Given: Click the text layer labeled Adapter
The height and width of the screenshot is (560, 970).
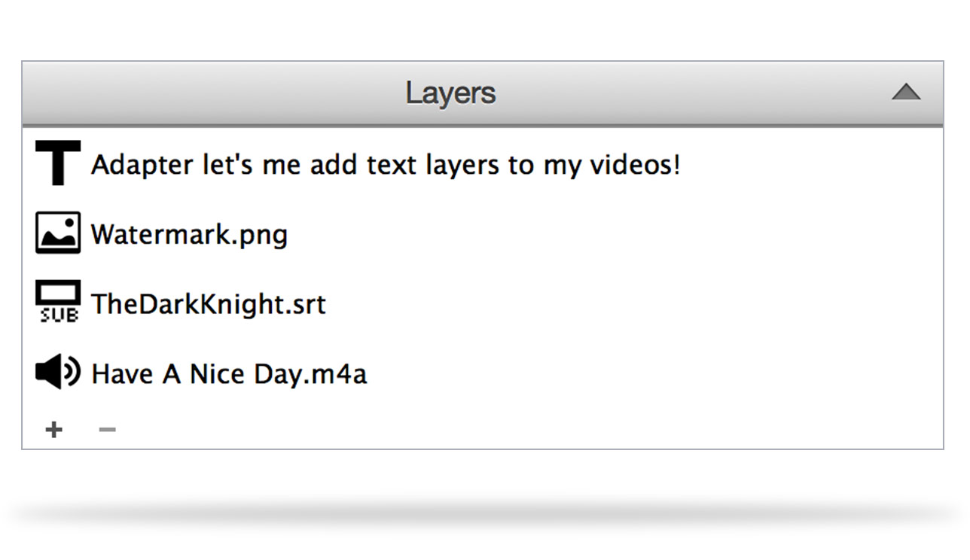Looking at the screenshot, I should pyautogui.click(x=386, y=165).
